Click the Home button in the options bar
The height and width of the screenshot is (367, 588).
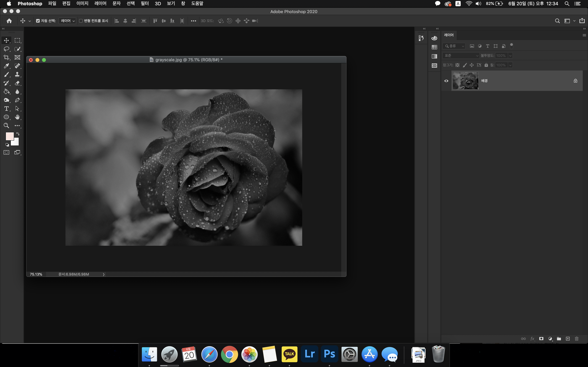[x=9, y=21]
